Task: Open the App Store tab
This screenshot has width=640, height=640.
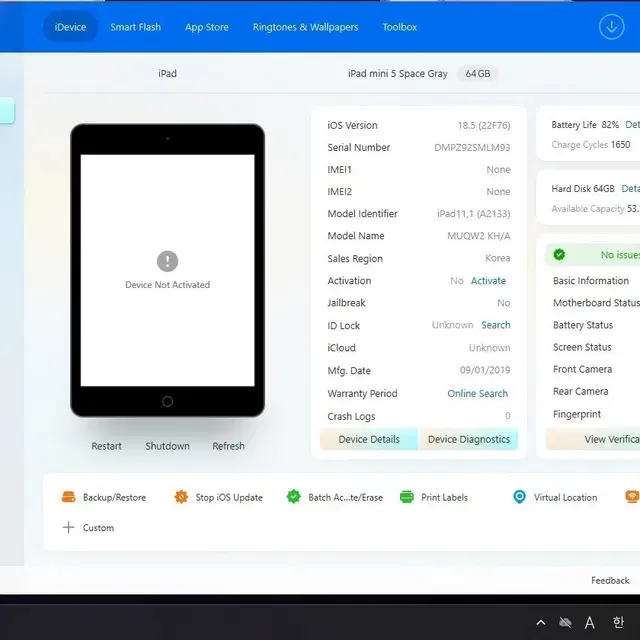Action: coord(207,27)
